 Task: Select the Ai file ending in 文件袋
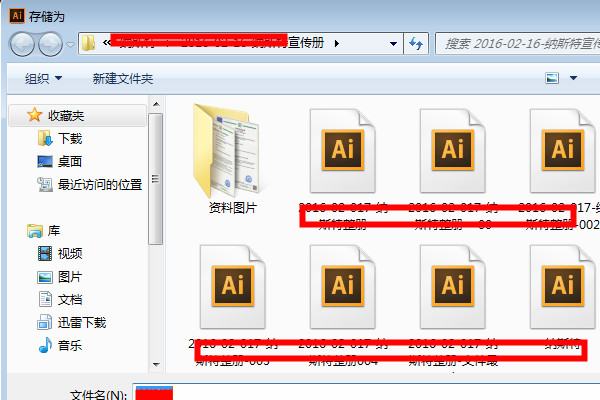(453, 305)
